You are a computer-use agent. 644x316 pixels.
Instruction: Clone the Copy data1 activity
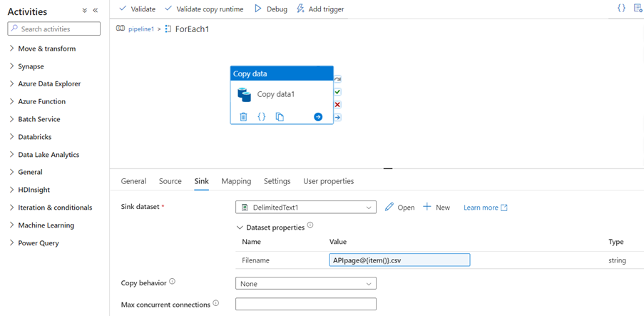coord(280,117)
